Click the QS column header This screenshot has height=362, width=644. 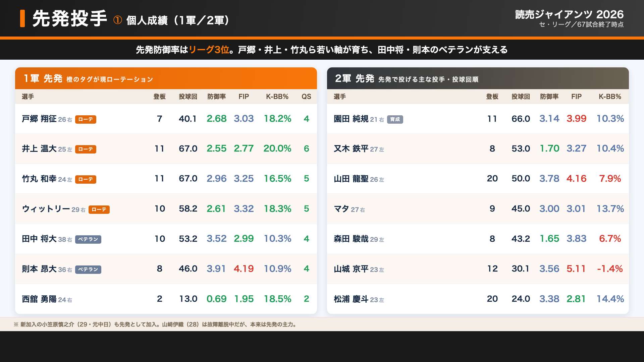pos(306,97)
